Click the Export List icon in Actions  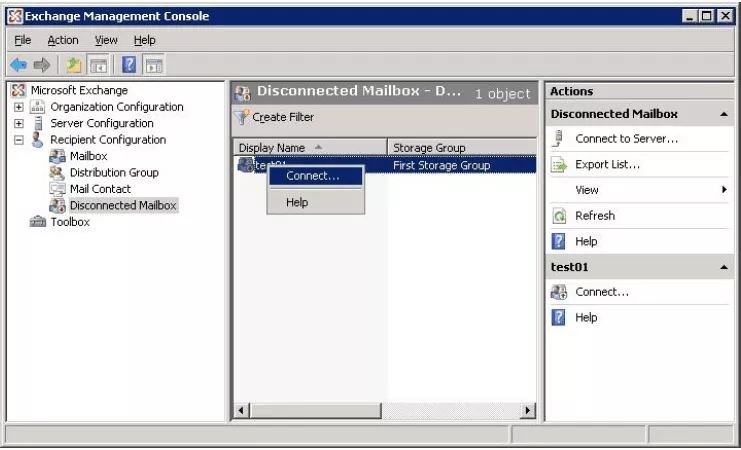[559, 164]
